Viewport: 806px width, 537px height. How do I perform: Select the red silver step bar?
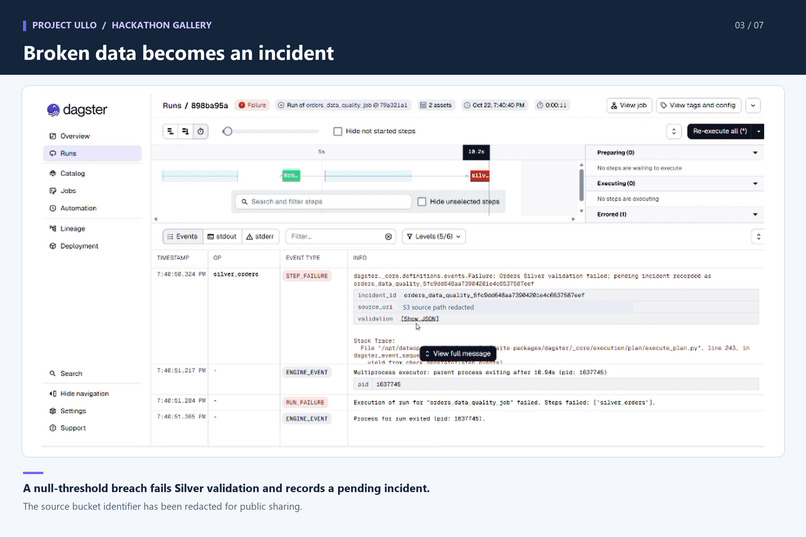tap(480, 176)
